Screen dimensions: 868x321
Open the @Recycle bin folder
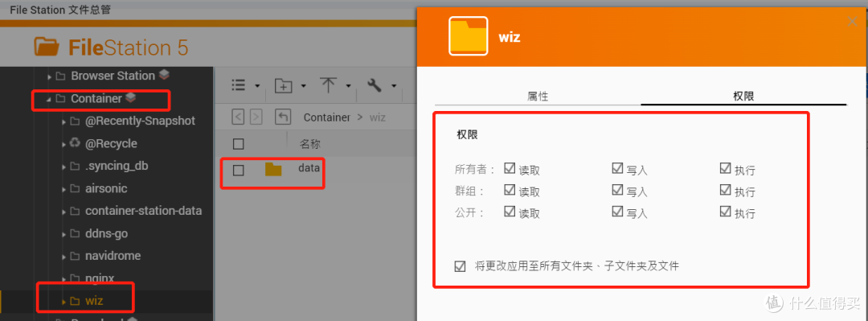tap(111, 143)
